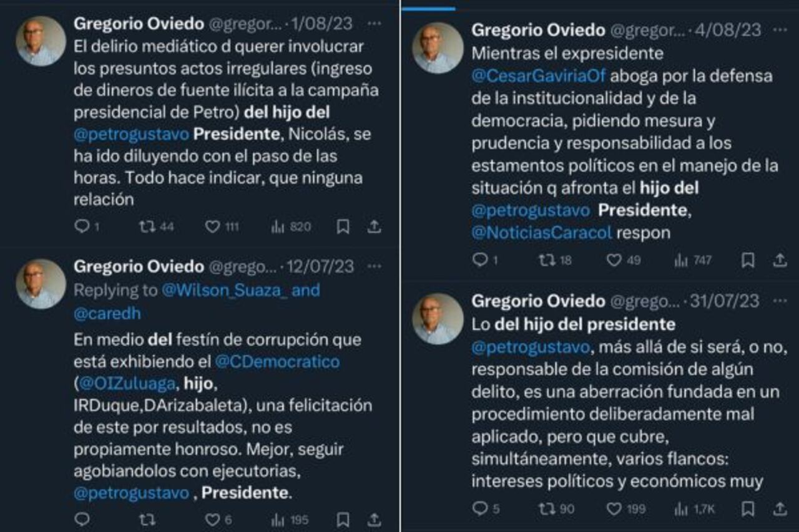
Task: Share the 31/07/23 tweet
Action: (781, 508)
